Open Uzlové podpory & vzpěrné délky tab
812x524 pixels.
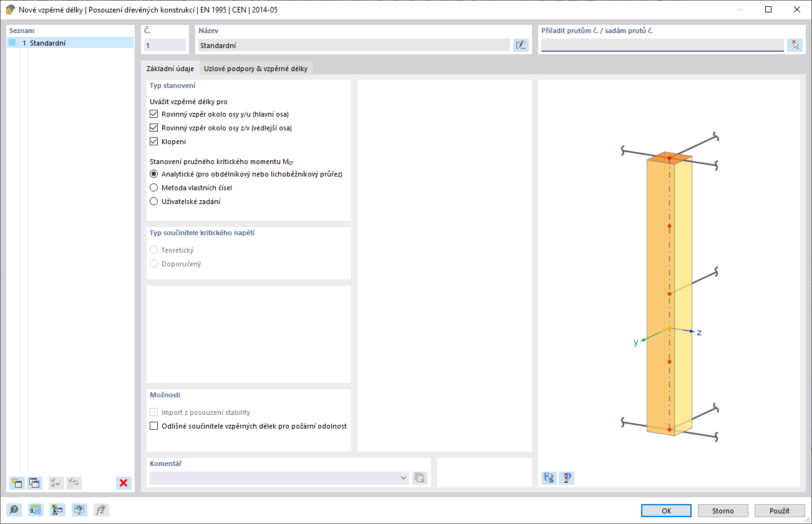(256, 69)
